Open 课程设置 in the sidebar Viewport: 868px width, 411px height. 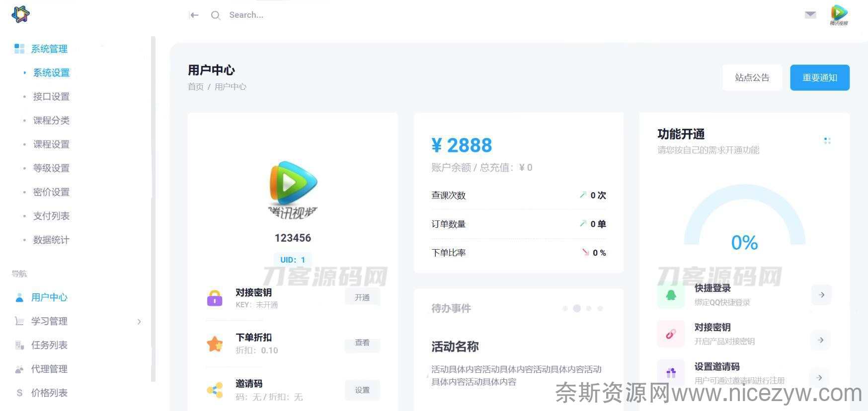tap(51, 144)
